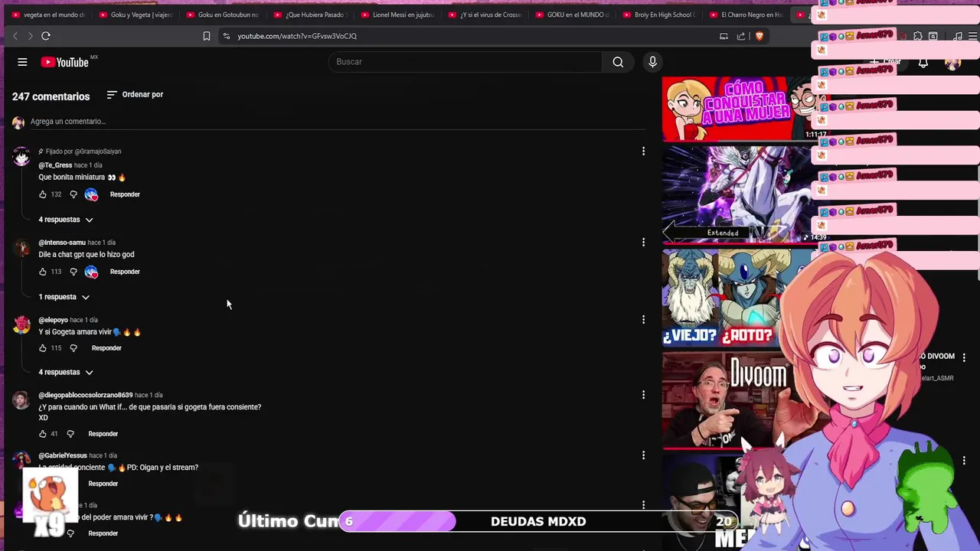Open options menu for @Te_Gress comment
Viewport: 980px width, 551px height.
pos(643,152)
